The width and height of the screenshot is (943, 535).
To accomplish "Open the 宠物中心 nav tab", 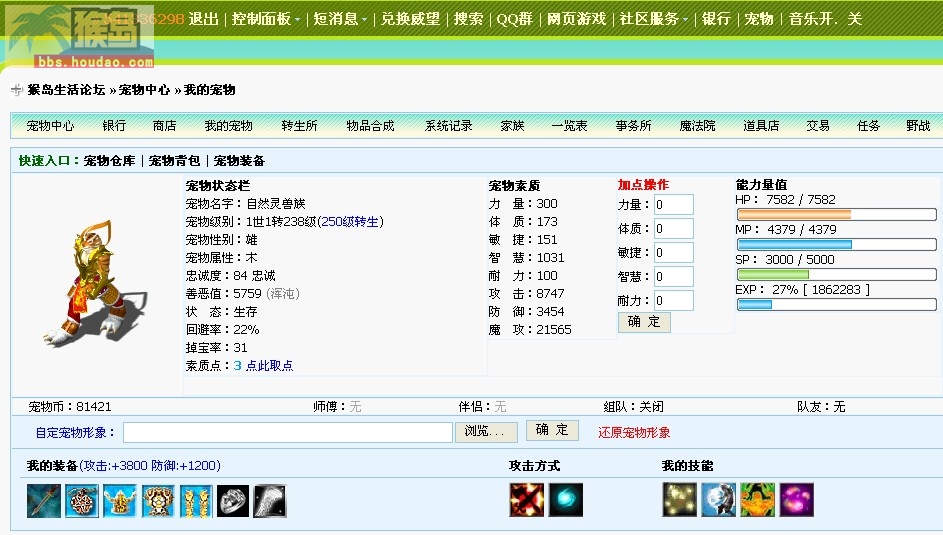I will (x=51, y=126).
